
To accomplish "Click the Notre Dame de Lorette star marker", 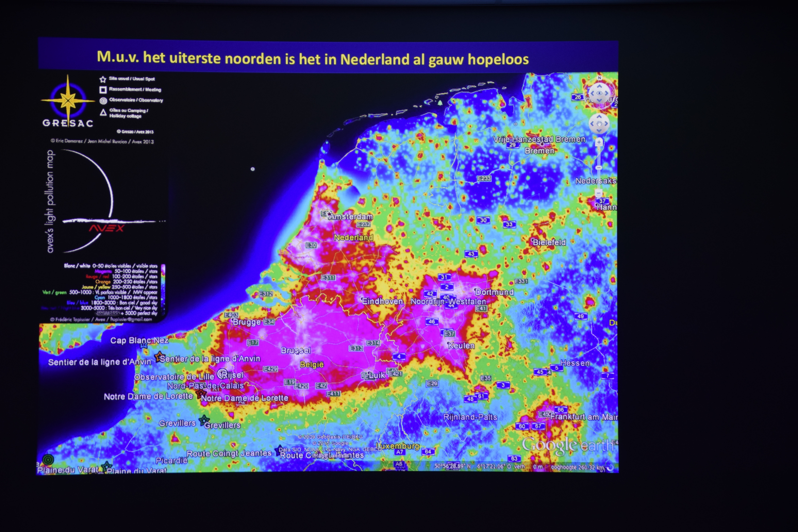I will coord(201,394).
